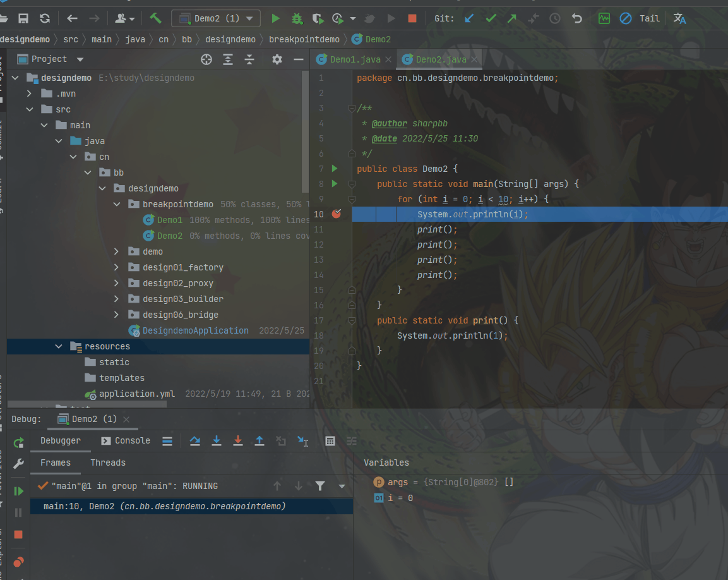Click the Step Out debug icon
The width and height of the screenshot is (728, 580).
click(260, 441)
